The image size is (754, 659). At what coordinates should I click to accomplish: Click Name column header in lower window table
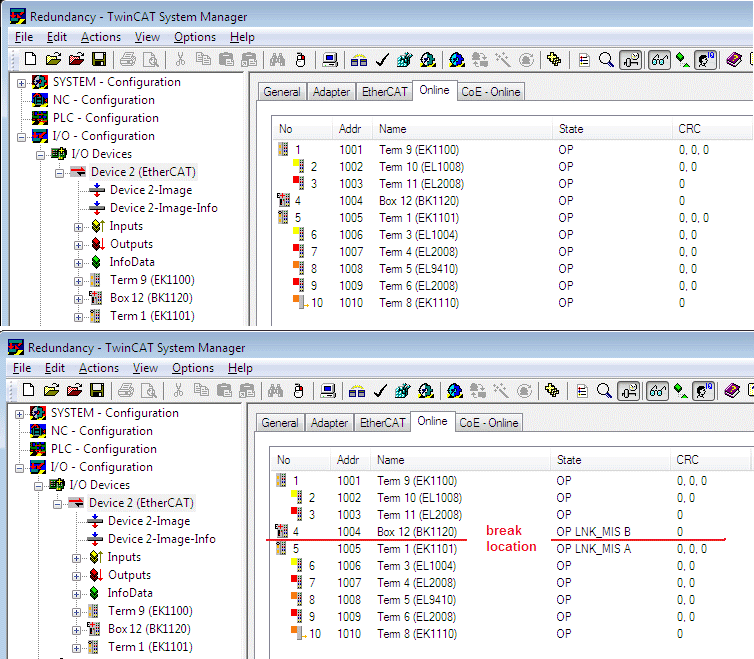tap(461, 460)
